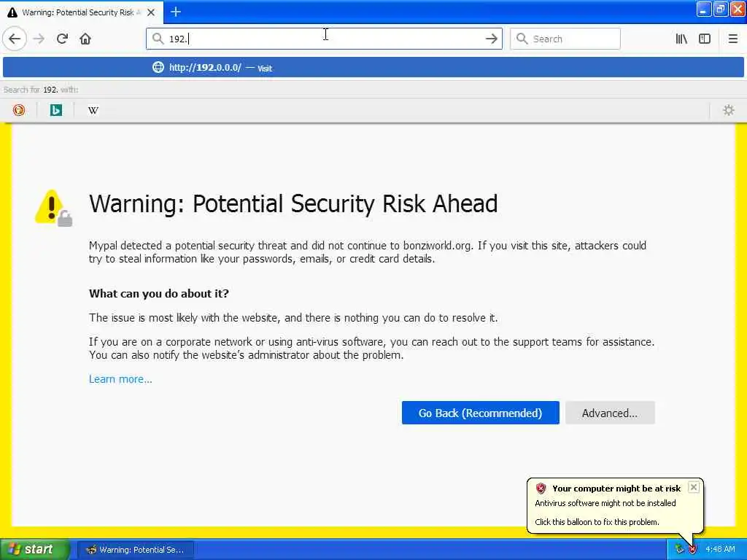This screenshot has height=560, width=747.
Task: Reload the current page
Action: pyautogui.click(x=62, y=39)
